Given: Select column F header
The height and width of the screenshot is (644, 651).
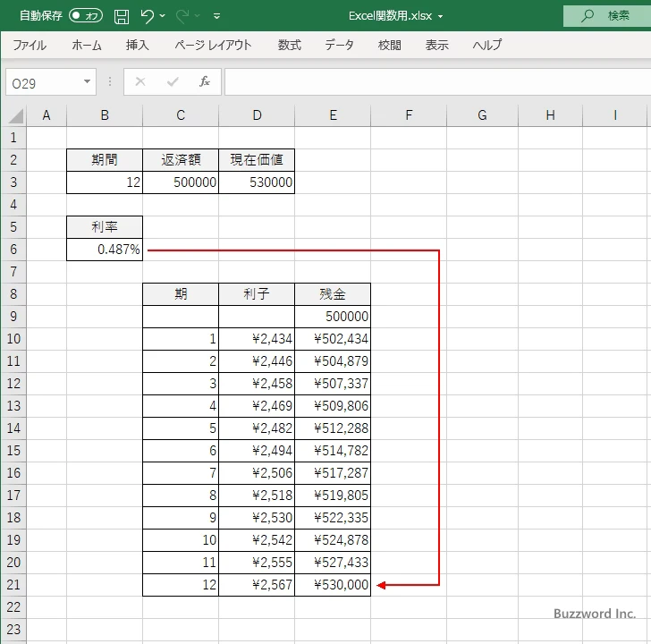Looking at the screenshot, I should click(409, 115).
